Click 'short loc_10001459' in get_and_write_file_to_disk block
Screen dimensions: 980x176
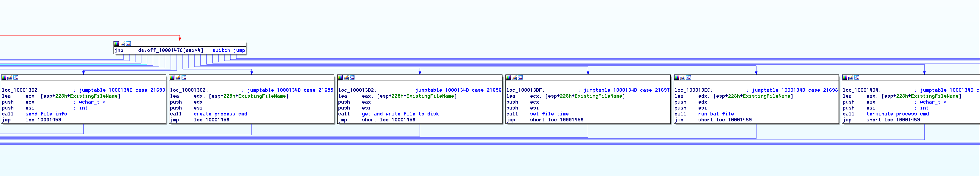tap(389, 120)
